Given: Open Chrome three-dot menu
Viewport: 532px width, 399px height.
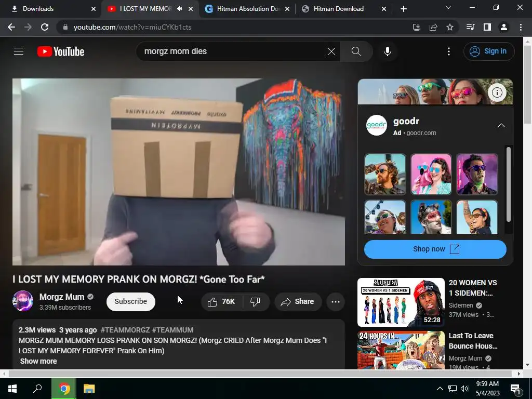Looking at the screenshot, I should [x=521, y=27].
